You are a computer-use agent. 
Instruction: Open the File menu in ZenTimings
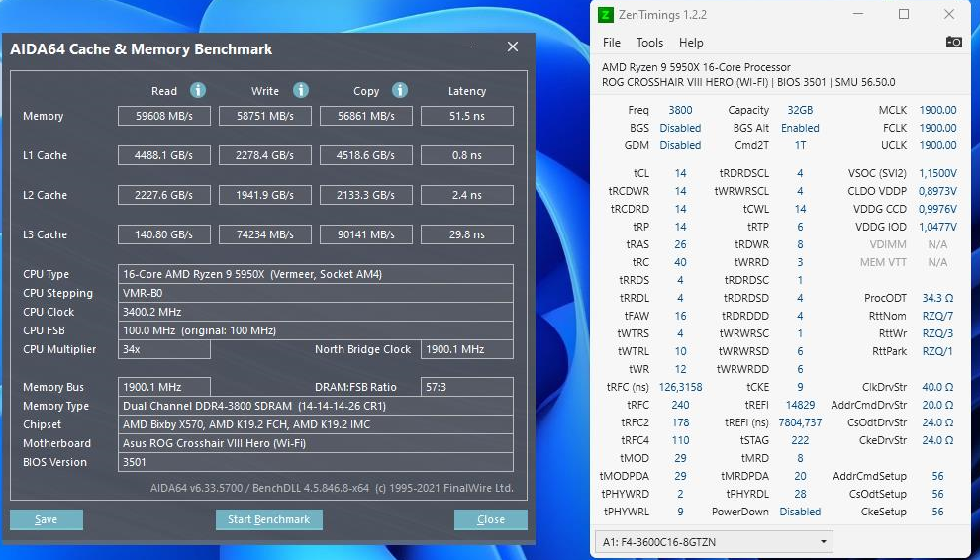coord(612,43)
